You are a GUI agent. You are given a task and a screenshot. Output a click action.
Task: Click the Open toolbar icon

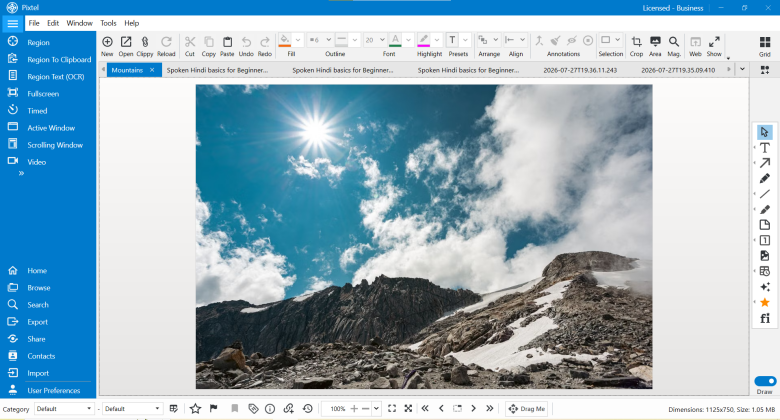coord(126,46)
